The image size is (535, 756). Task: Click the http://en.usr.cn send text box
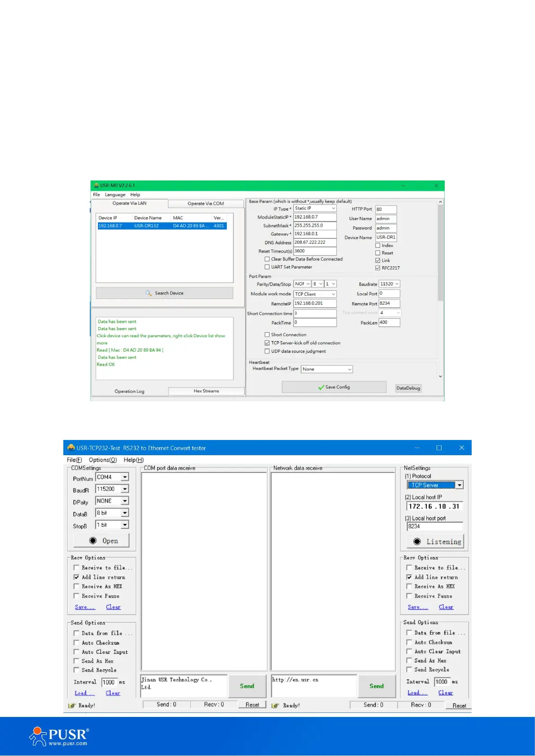(314, 686)
